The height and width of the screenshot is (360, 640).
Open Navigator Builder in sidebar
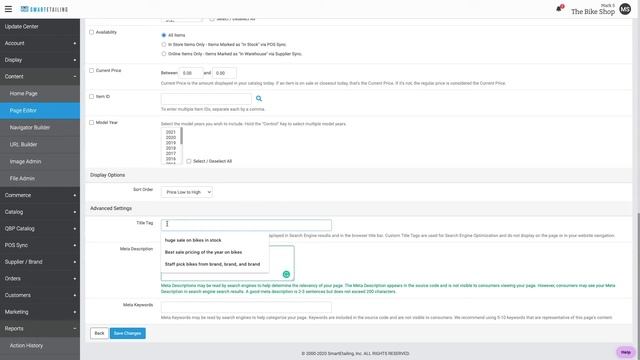(x=40, y=127)
